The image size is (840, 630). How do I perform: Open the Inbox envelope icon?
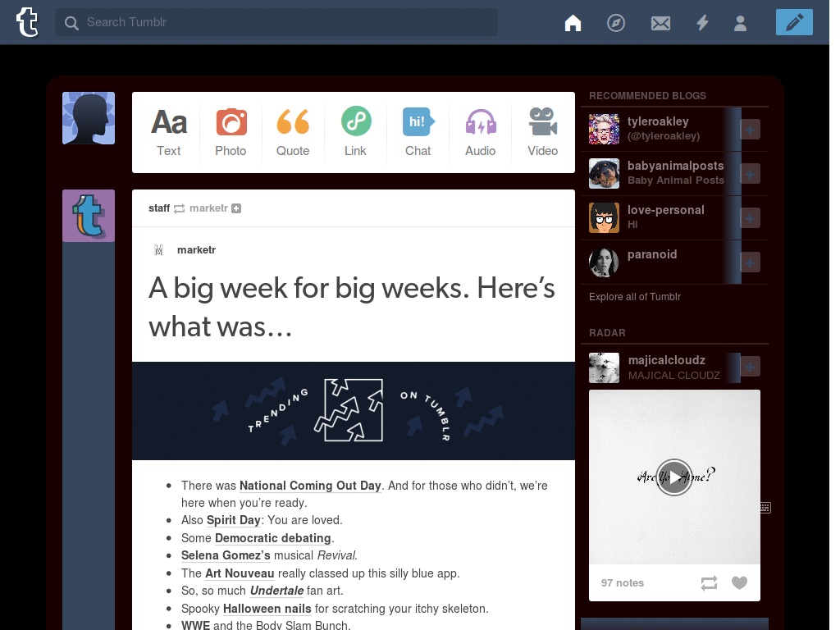tap(660, 23)
